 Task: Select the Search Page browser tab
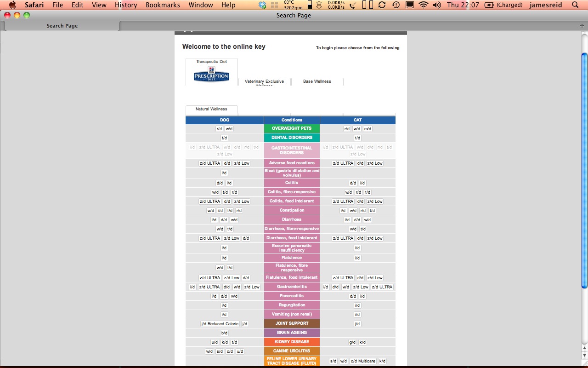click(62, 26)
